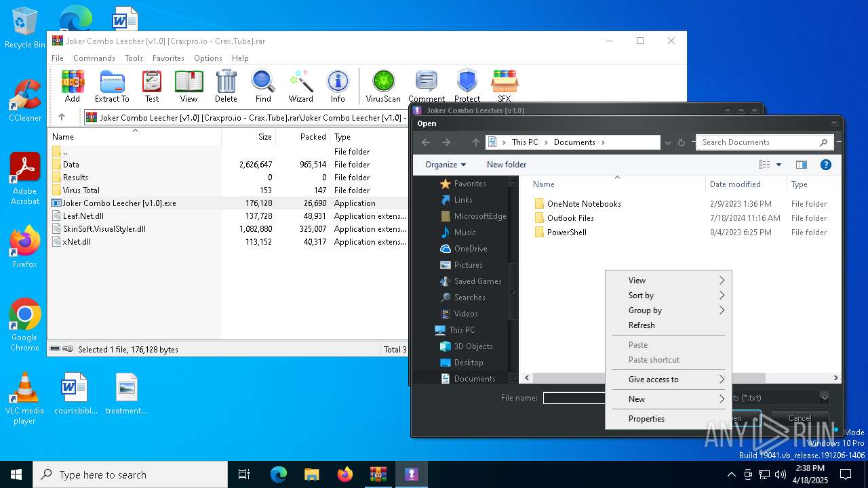Open the Organize dropdown
Screen dimensions: 868x488
coord(446,165)
